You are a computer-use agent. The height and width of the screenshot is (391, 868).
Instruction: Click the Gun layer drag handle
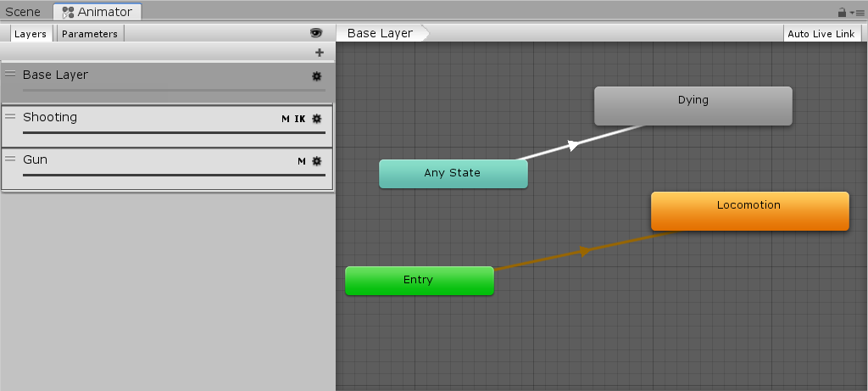10,159
